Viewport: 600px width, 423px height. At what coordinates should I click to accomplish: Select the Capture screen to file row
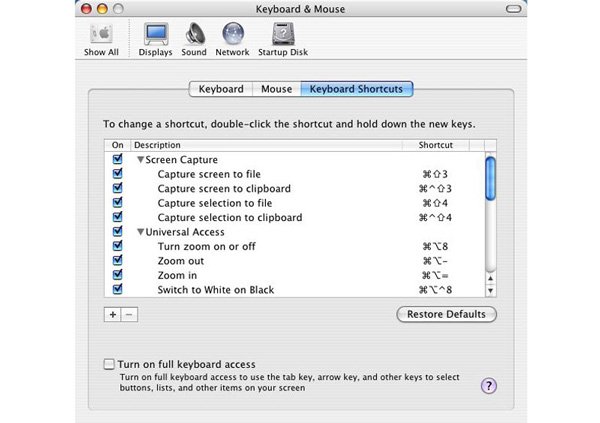tap(295, 174)
